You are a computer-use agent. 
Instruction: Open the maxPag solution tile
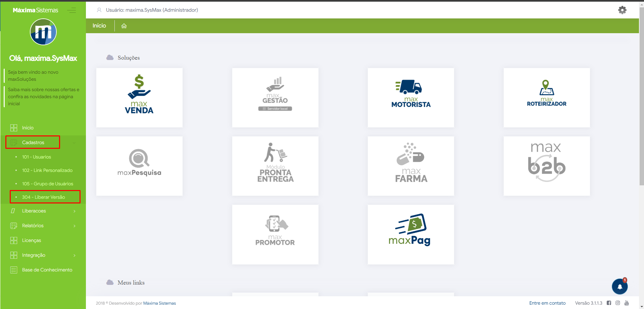[x=411, y=235]
